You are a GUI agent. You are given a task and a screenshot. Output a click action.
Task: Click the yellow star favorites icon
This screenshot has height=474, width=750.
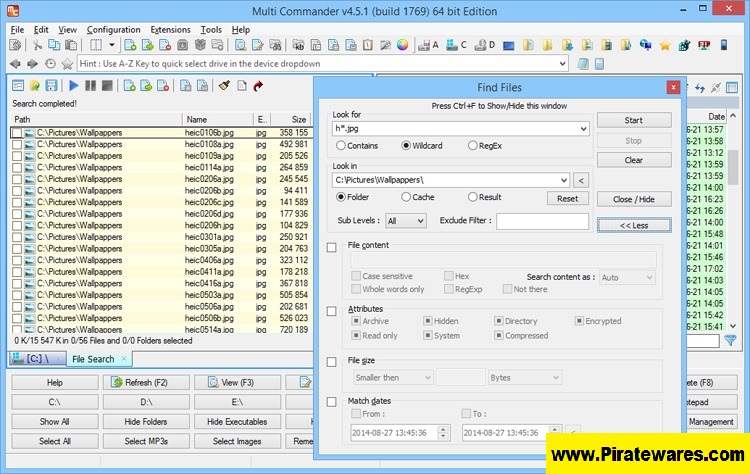pyautogui.click(x=665, y=45)
